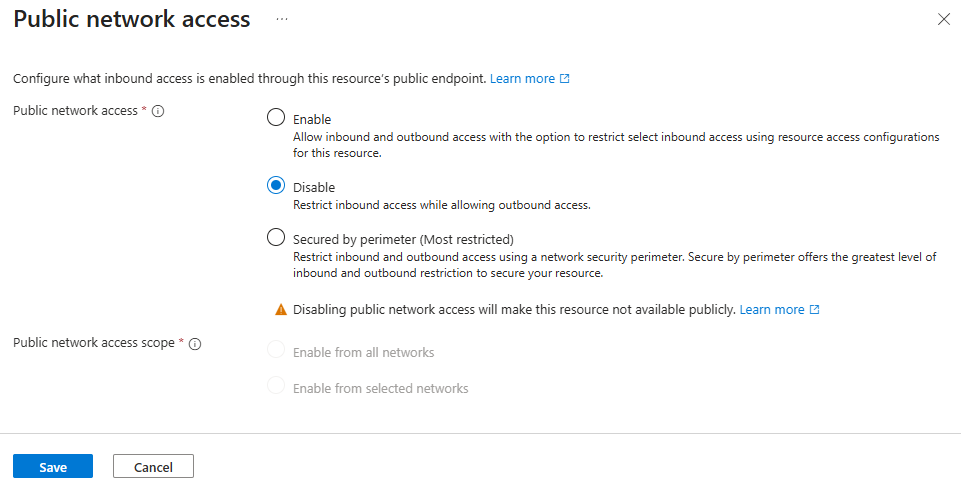The image size is (961, 487).
Task: Click the info icon beside Public network access
Action: (x=158, y=111)
